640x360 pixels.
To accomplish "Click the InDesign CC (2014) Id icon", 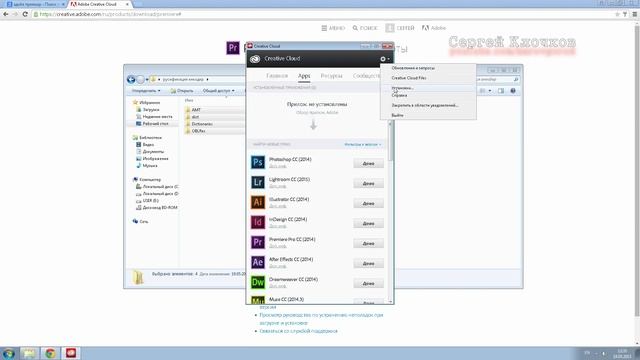I will pos(258,222).
